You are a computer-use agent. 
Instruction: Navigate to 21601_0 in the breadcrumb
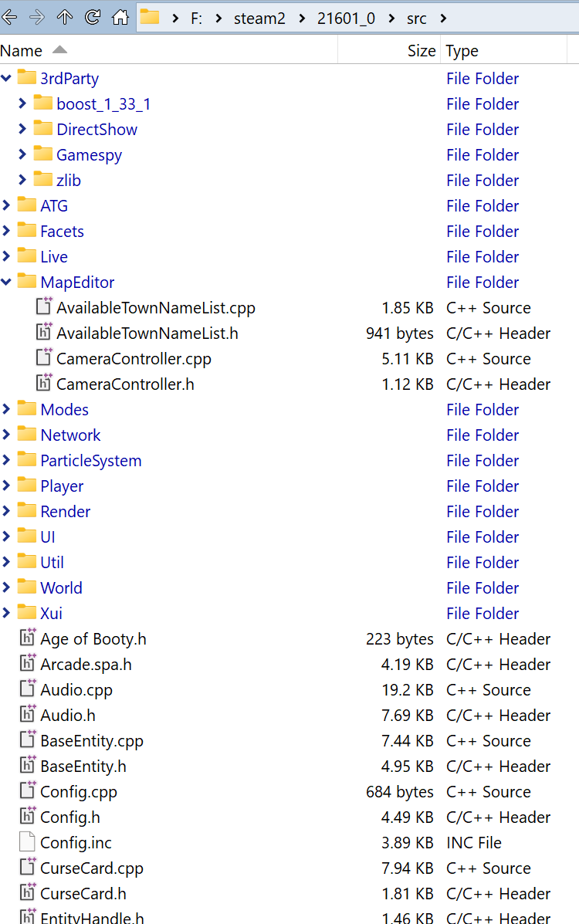pos(346,19)
